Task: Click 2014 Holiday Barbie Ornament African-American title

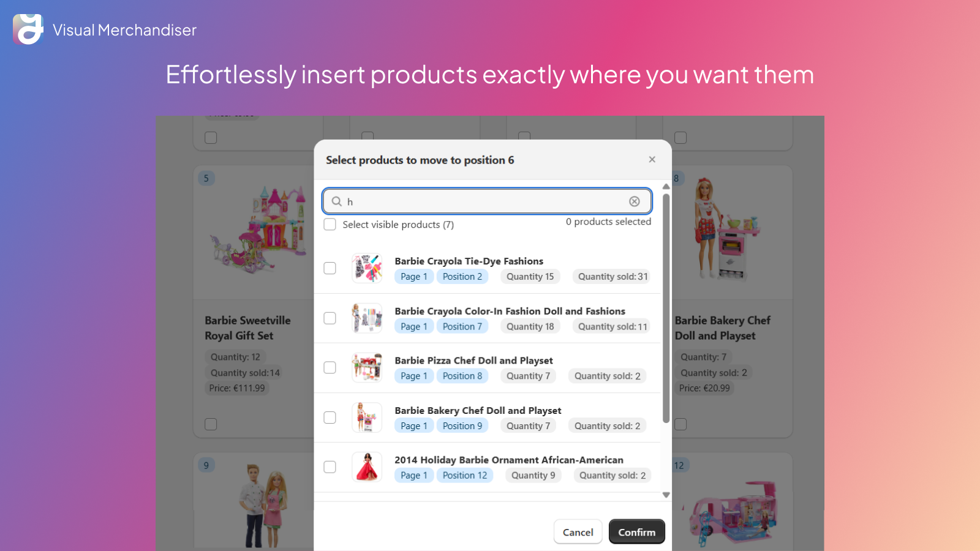Action: click(509, 460)
